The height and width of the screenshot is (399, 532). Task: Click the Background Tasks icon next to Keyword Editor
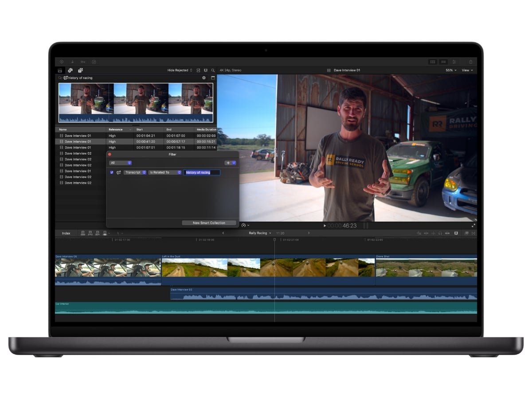pyautogui.click(x=80, y=70)
